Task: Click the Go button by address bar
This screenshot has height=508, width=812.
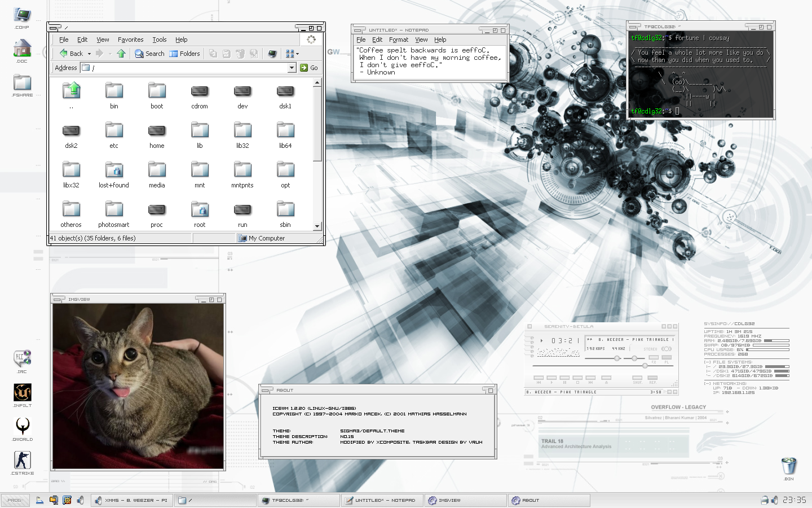Action: tap(309, 68)
